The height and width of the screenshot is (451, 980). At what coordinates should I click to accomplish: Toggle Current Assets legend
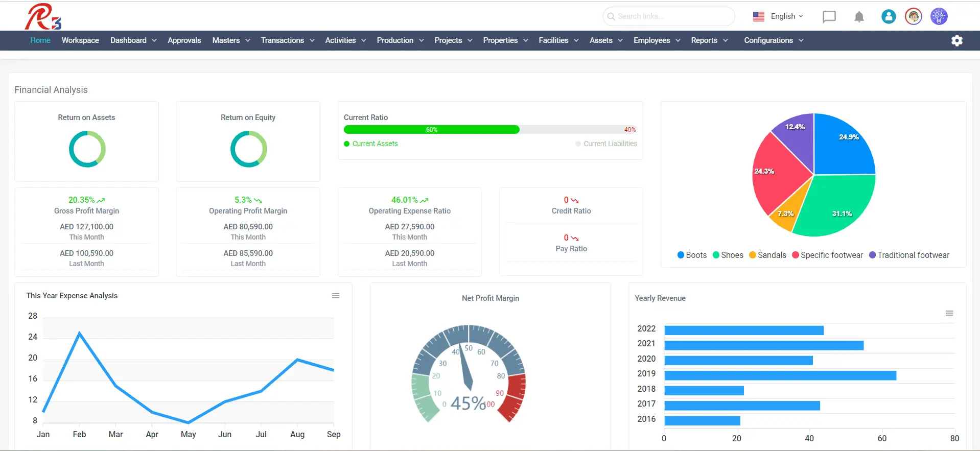[370, 144]
